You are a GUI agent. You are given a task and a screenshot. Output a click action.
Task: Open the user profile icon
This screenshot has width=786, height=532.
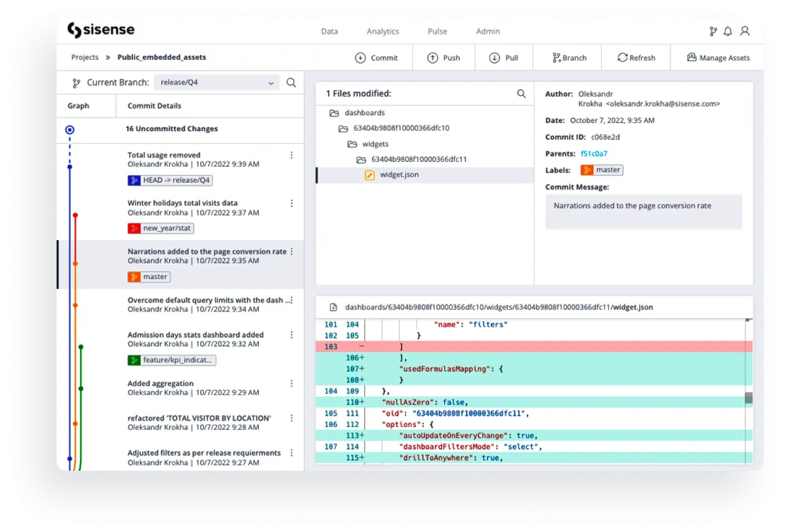tap(745, 31)
